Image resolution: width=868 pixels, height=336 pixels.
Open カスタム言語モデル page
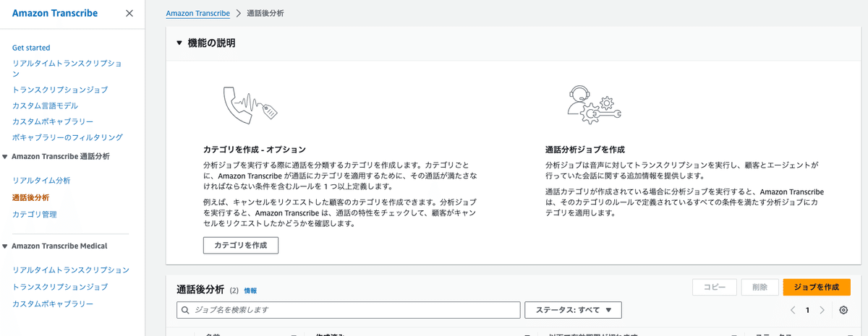tap(45, 105)
